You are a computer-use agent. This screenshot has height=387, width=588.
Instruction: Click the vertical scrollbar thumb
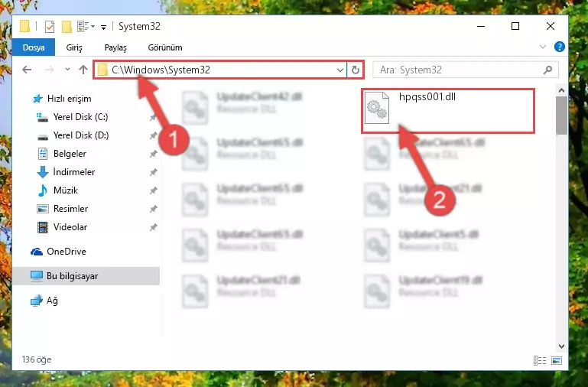click(x=561, y=115)
